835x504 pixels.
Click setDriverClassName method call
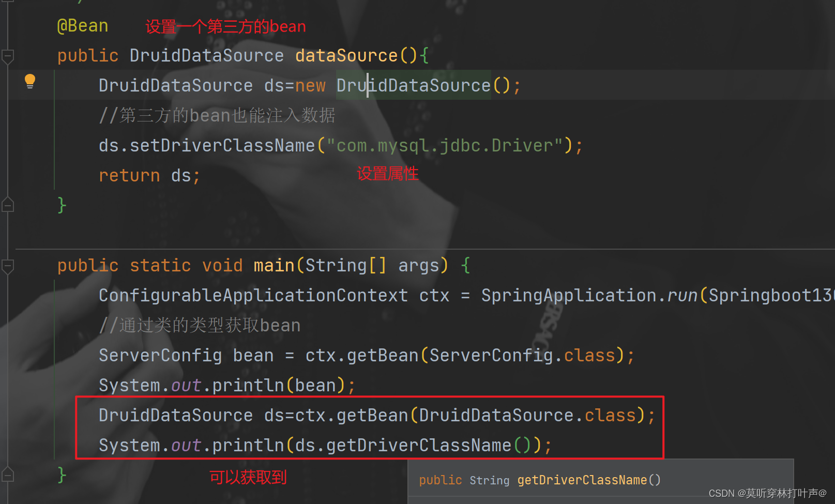click(222, 146)
